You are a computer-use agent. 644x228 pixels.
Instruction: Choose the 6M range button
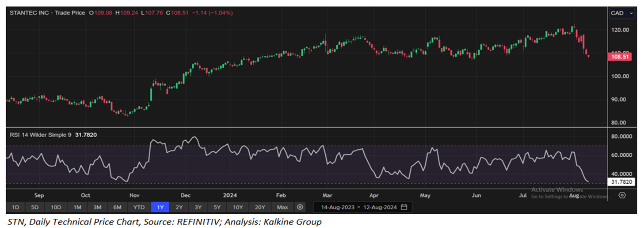click(118, 207)
